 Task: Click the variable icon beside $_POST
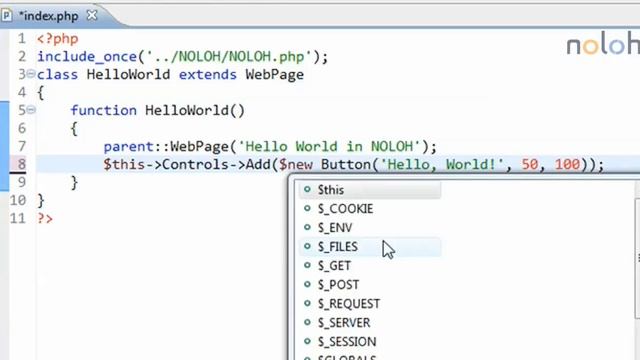point(307,284)
